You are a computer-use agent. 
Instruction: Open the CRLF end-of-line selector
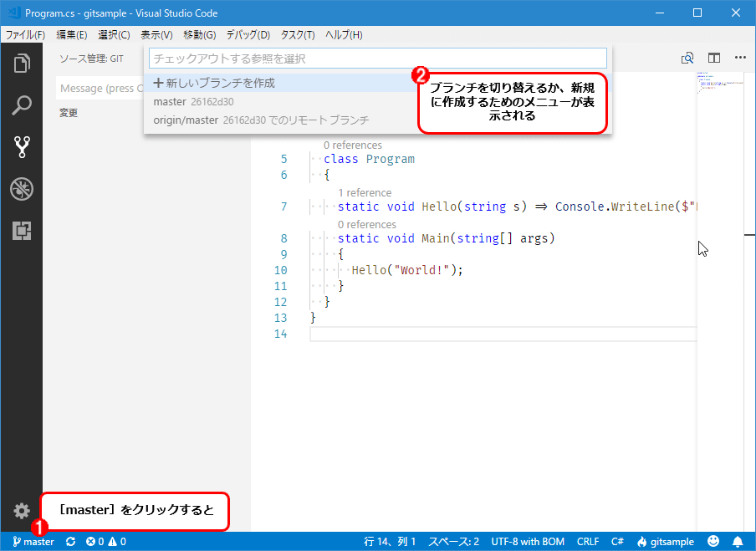point(588,541)
